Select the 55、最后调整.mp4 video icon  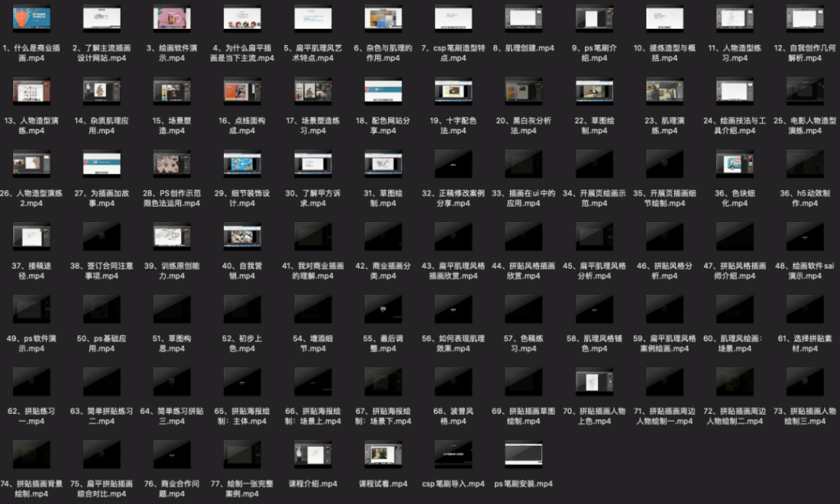tap(383, 308)
